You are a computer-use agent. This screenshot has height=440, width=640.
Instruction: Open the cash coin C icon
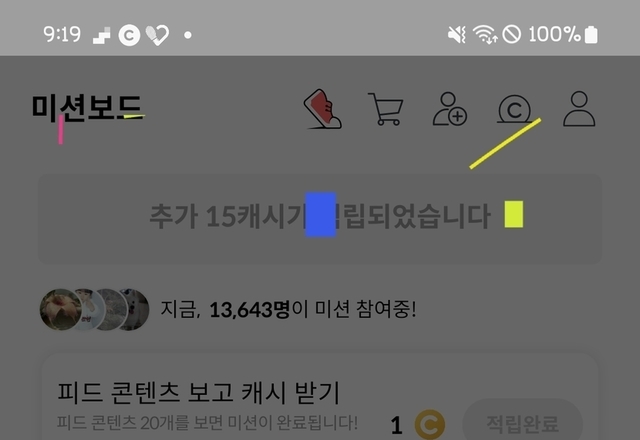click(514, 109)
